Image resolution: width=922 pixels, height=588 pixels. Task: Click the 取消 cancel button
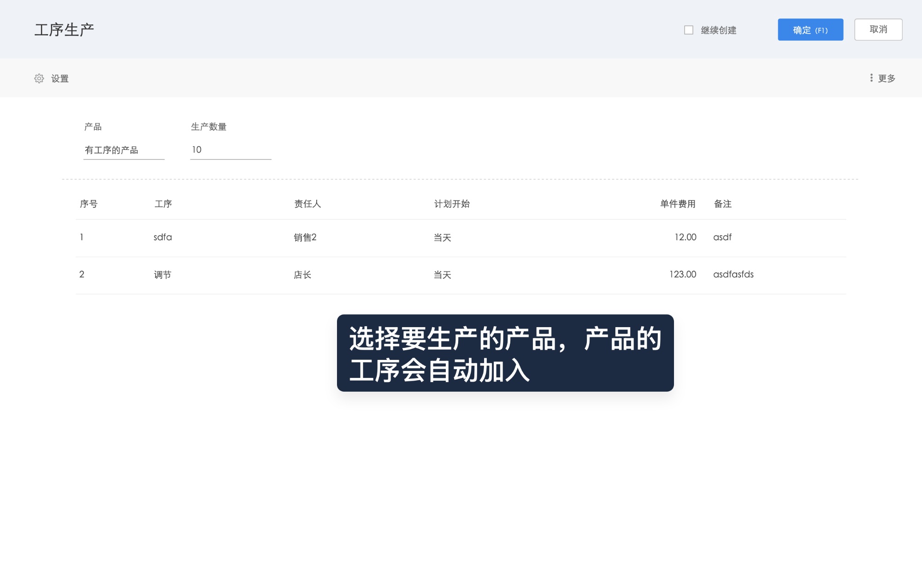[x=878, y=29]
